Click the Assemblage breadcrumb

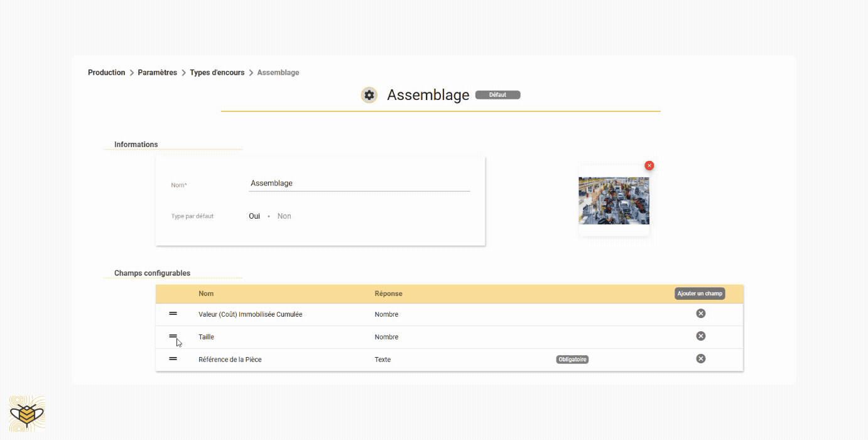tap(278, 73)
